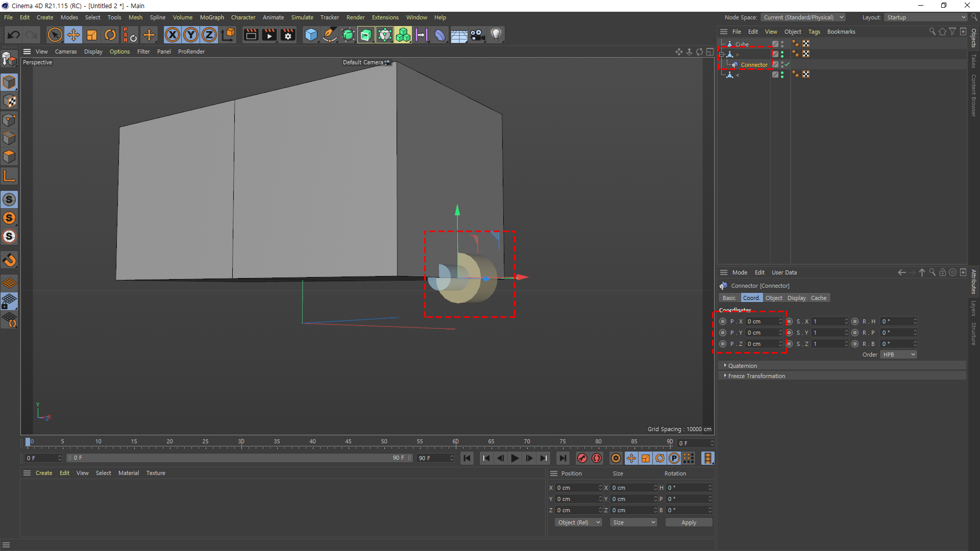The height and width of the screenshot is (551, 980).
Task: Select the Scale tool
Action: (x=92, y=35)
